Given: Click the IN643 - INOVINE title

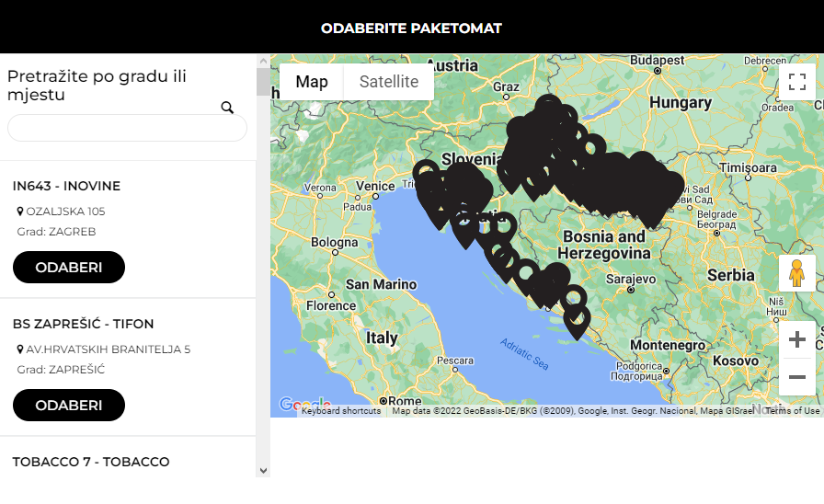Looking at the screenshot, I should (x=67, y=186).
